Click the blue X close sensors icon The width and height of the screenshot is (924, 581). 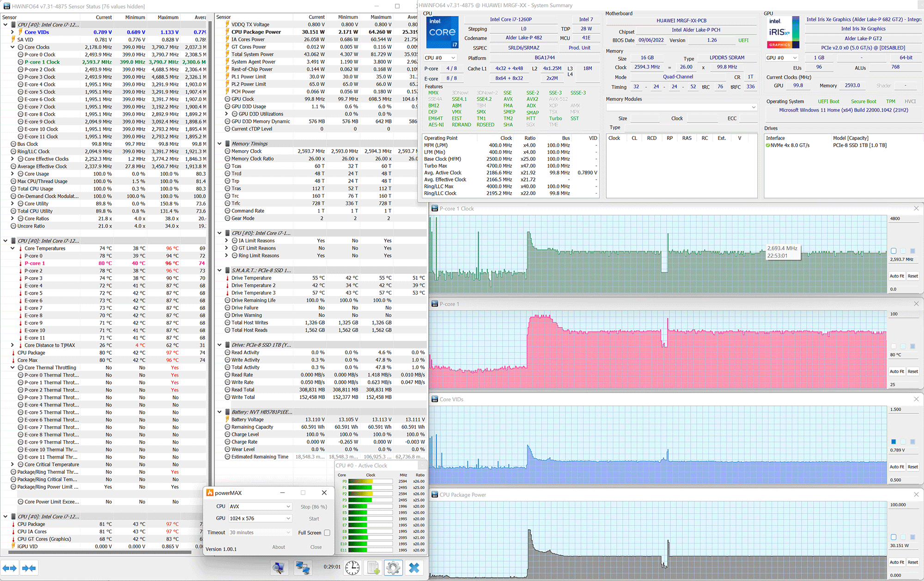coord(414,568)
